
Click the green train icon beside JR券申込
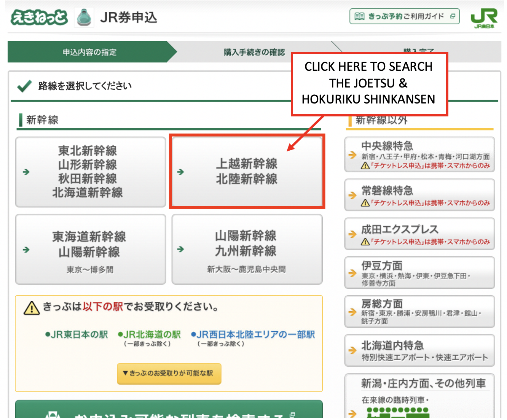[x=84, y=17]
